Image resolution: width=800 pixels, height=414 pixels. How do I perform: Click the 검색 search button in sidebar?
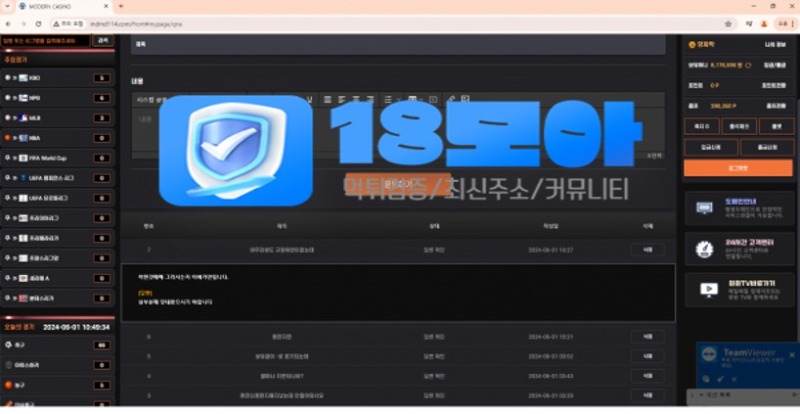(x=103, y=40)
